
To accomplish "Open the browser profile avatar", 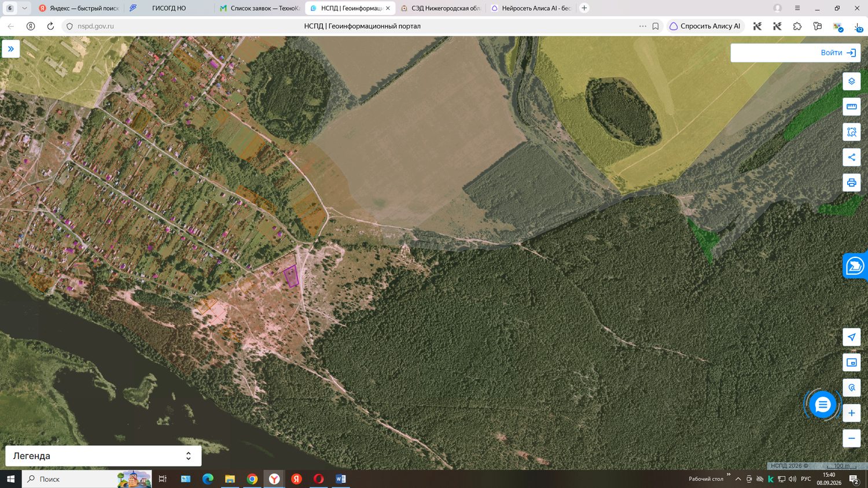I will (778, 8).
